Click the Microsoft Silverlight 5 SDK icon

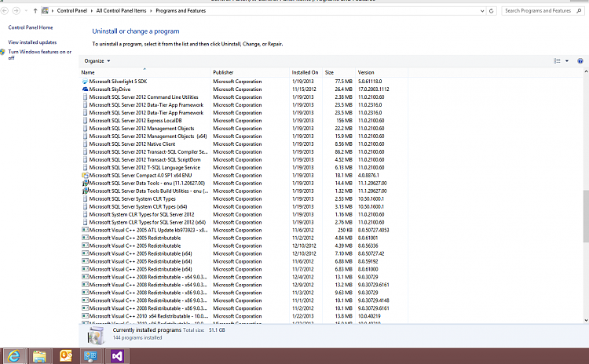pos(85,82)
